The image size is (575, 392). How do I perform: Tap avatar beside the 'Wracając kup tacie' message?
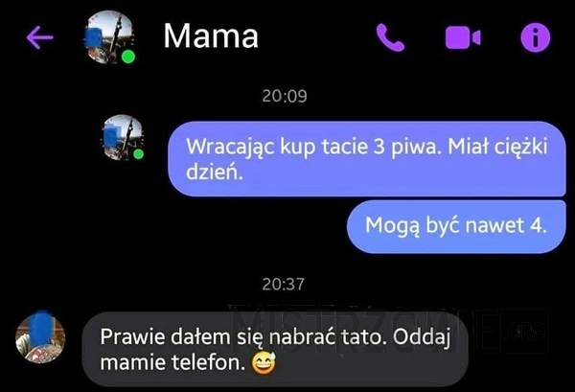pos(123,137)
